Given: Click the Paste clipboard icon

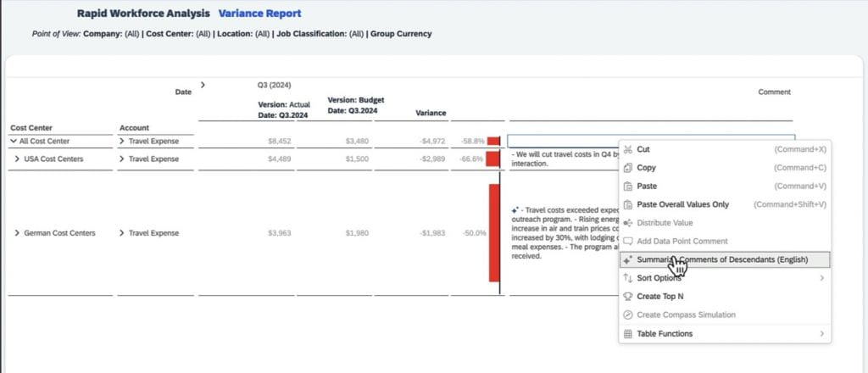Looking at the screenshot, I should (628, 186).
